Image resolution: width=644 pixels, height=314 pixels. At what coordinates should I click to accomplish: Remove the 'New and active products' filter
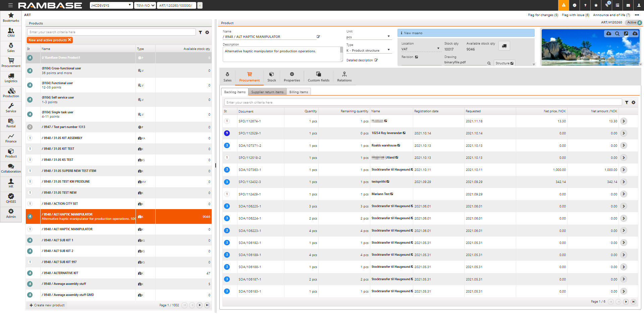pyautogui.click(x=70, y=40)
